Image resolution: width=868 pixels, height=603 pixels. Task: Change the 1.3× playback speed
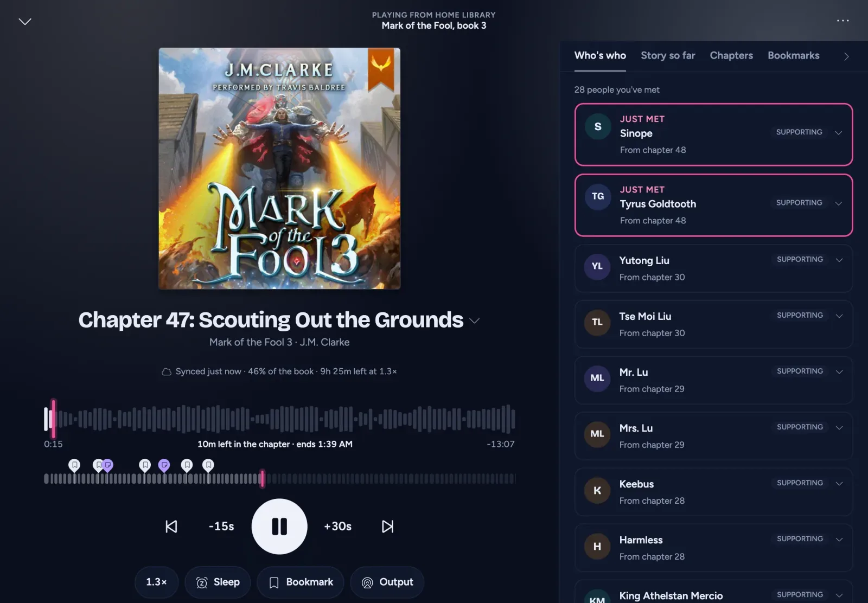[x=156, y=582]
